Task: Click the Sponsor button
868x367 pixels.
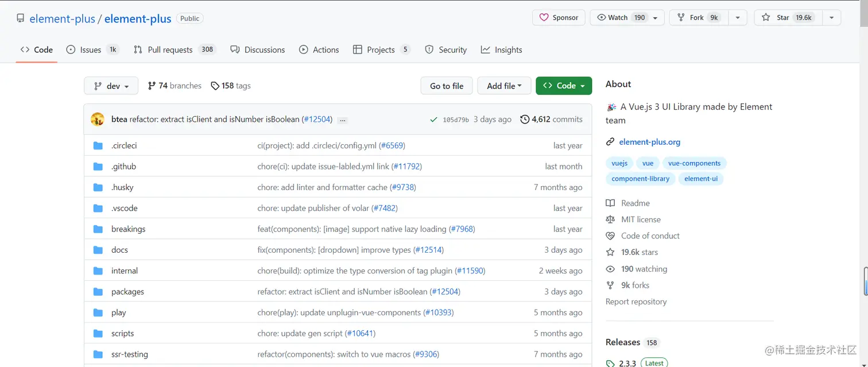Action: tap(559, 18)
